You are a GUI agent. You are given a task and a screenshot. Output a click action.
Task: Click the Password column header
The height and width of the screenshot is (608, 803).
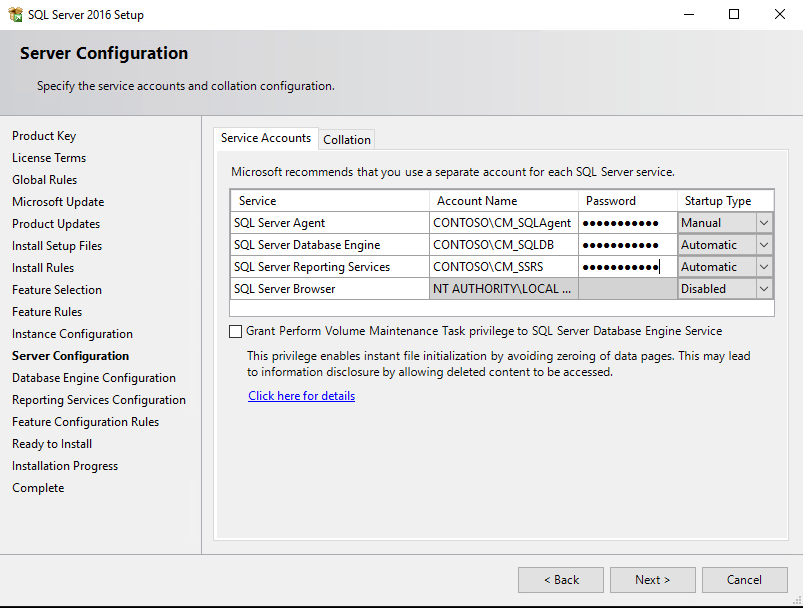pos(628,201)
